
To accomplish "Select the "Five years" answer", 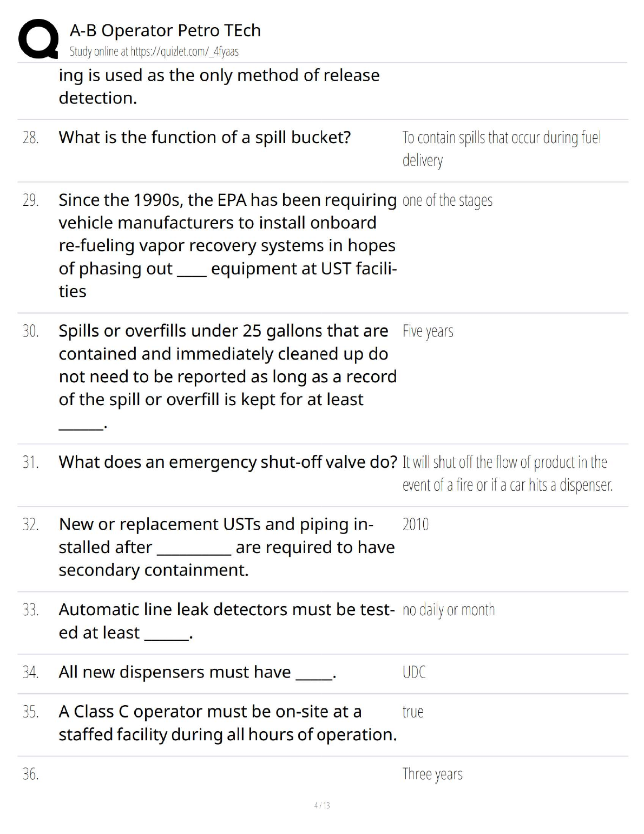I will (x=428, y=331).
